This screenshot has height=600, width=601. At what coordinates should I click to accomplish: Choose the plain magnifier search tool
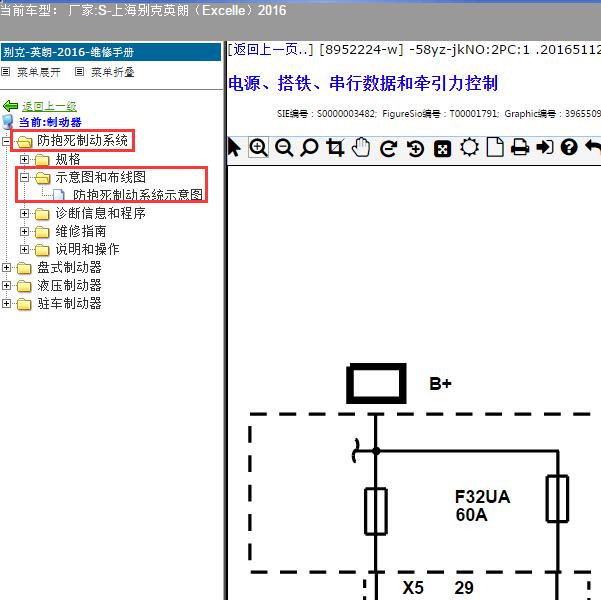point(309,148)
